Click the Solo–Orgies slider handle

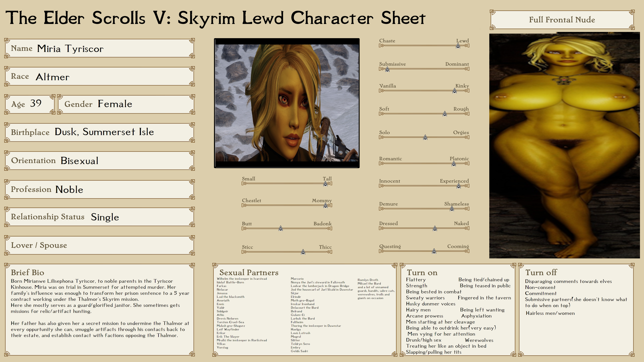(425, 137)
